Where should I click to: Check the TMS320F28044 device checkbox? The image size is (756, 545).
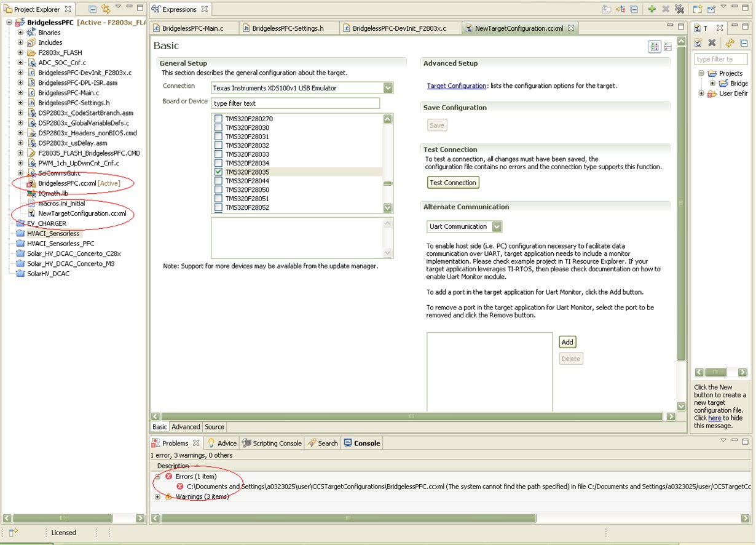coord(218,181)
